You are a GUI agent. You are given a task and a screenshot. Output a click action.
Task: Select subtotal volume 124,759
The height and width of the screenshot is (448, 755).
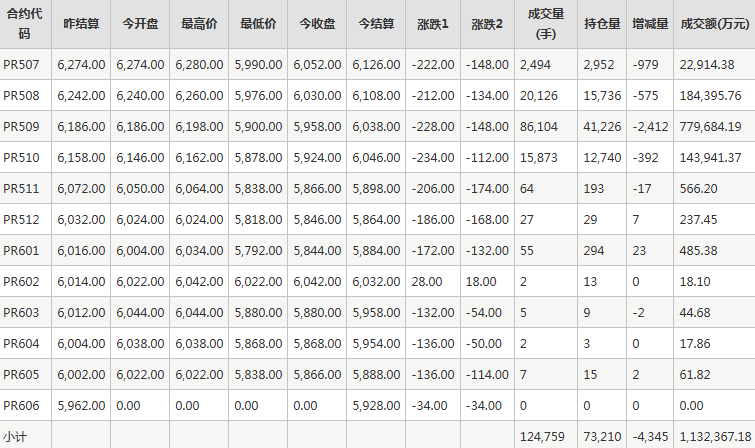coord(542,437)
